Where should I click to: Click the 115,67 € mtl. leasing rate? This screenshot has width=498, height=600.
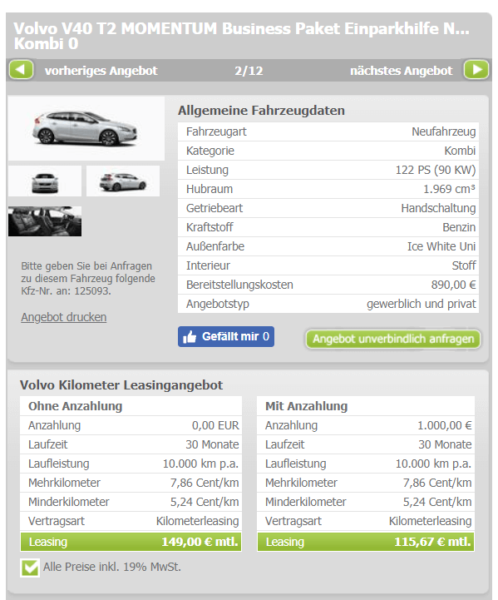[x=433, y=542]
